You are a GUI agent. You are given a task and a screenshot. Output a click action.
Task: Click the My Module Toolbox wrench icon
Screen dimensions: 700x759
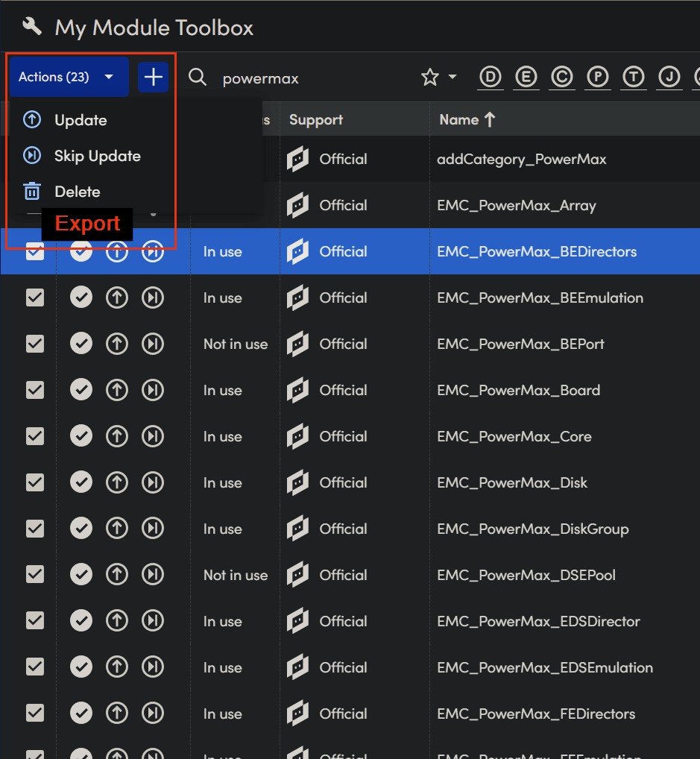coord(32,26)
